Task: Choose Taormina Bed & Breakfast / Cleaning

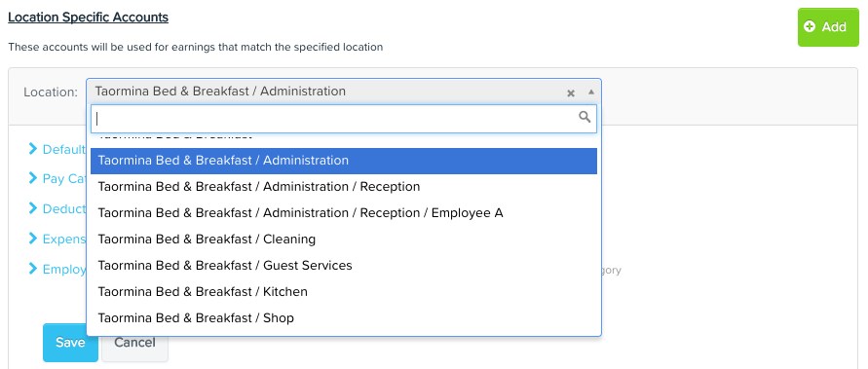Action: [x=344, y=239]
